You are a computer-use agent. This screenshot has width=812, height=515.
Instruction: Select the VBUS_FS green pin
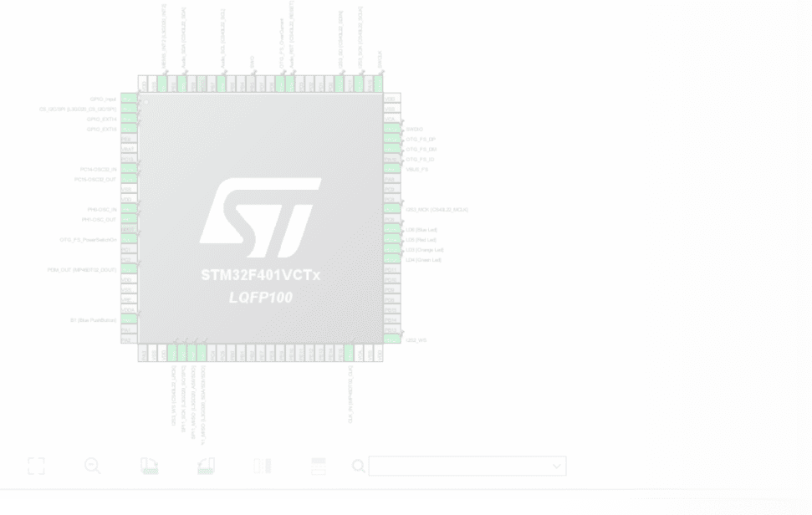click(x=390, y=169)
